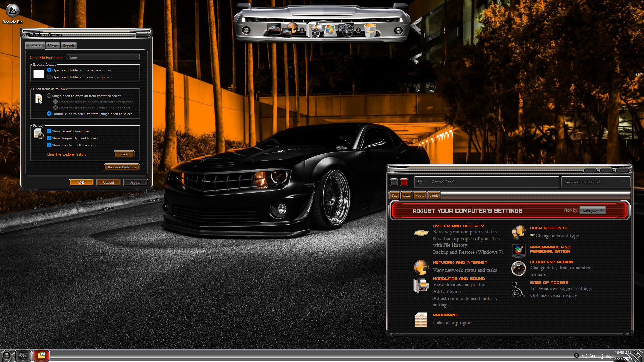Toggle Show files from Office.com checkbox
Image resolution: width=644 pixels, height=362 pixels.
point(49,145)
